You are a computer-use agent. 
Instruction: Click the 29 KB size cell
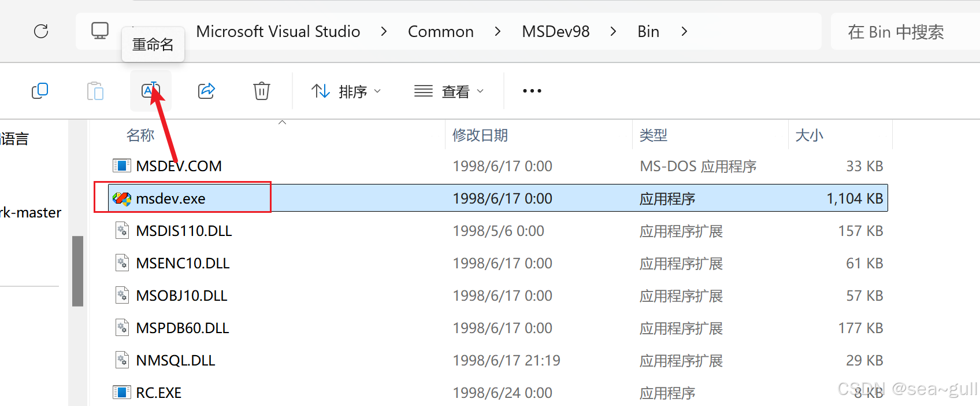coord(864,360)
